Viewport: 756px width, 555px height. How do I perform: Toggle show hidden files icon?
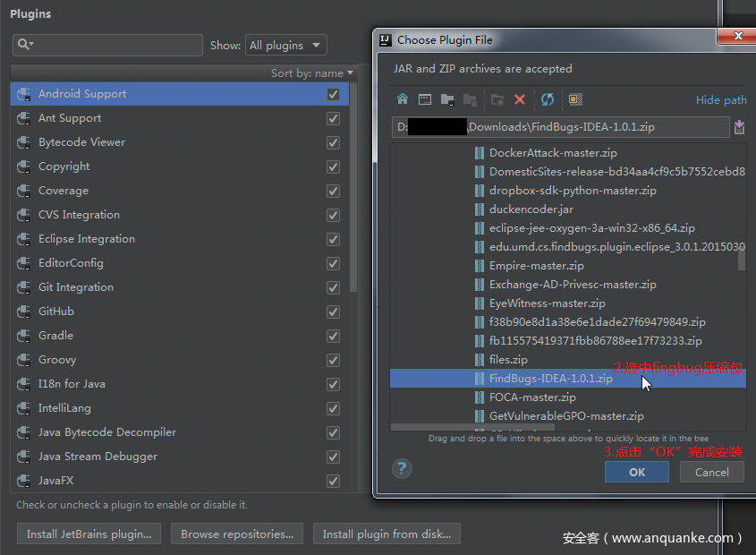tap(575, 99)
